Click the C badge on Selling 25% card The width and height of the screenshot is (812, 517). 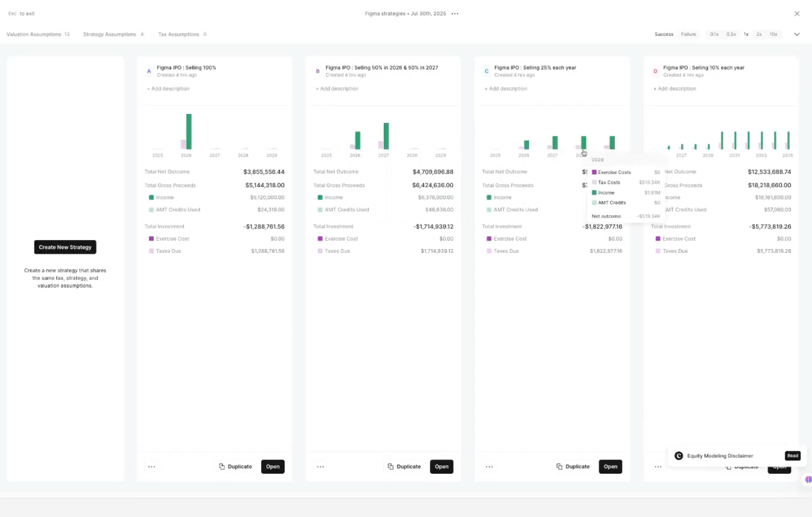(x=486, y=71)
